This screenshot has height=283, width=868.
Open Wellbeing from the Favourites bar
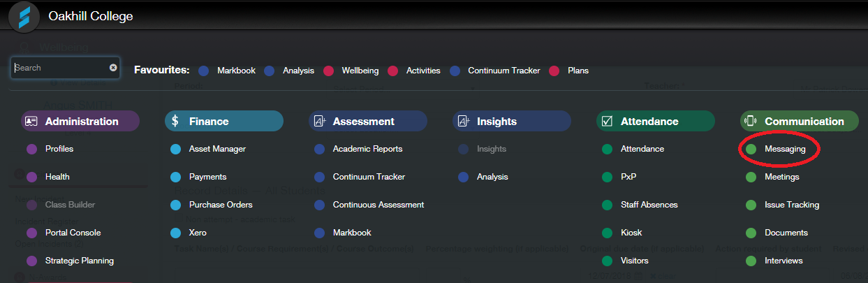point(360,71)
